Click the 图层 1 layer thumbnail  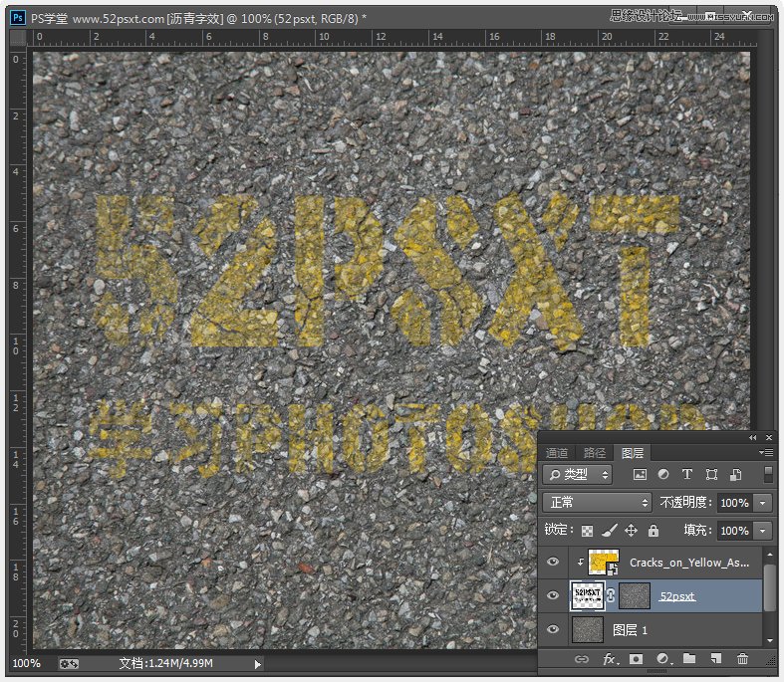(587, 629)
